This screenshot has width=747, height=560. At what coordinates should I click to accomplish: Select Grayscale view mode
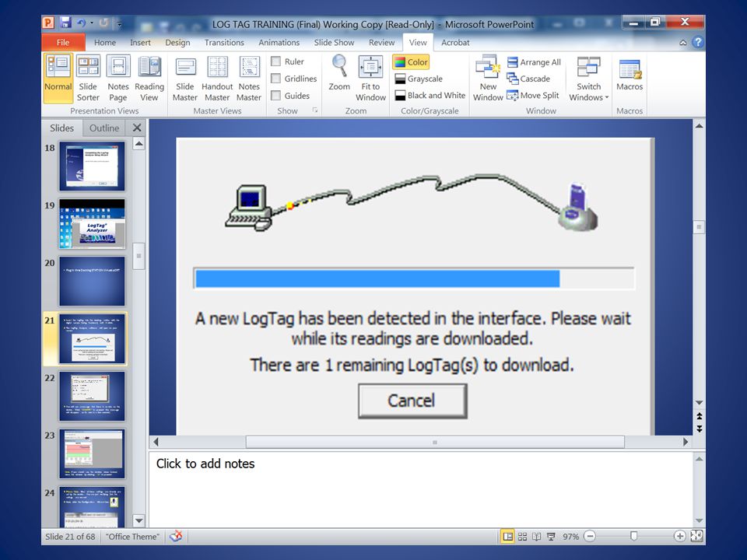[x=419, y=79]
